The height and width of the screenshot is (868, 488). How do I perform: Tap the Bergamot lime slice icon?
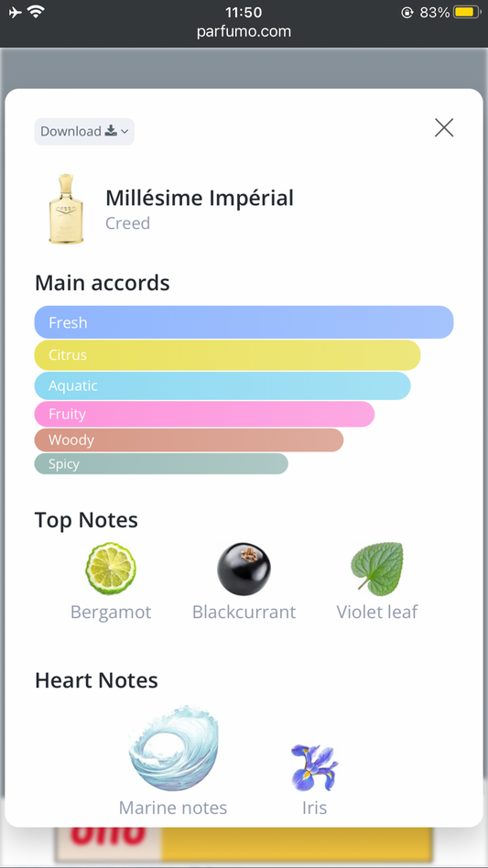point(111,569)
